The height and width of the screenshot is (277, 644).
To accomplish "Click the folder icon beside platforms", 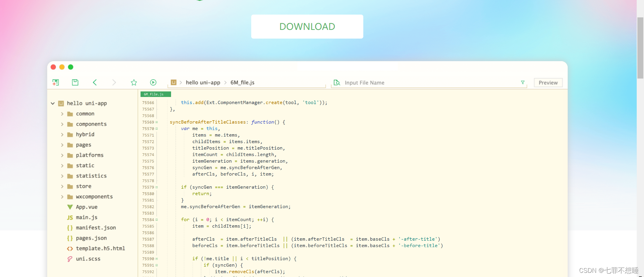I will pos(70,155).
